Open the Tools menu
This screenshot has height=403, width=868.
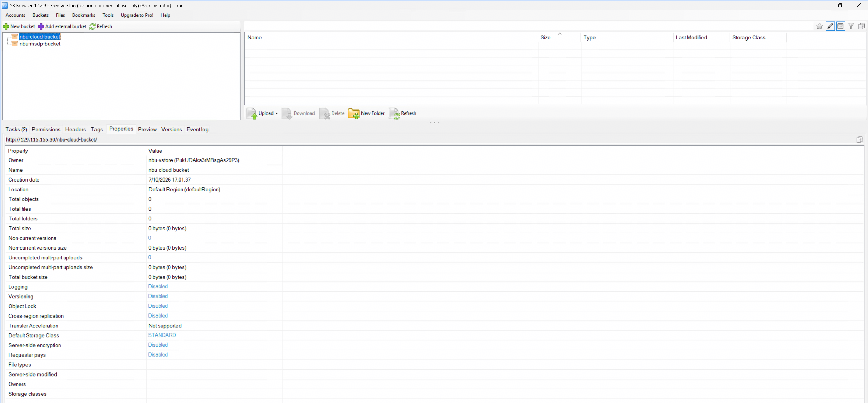click(108, 15)
